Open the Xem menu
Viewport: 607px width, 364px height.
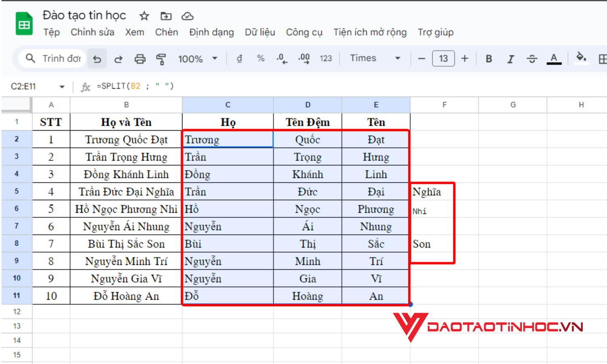pos(135,32)
